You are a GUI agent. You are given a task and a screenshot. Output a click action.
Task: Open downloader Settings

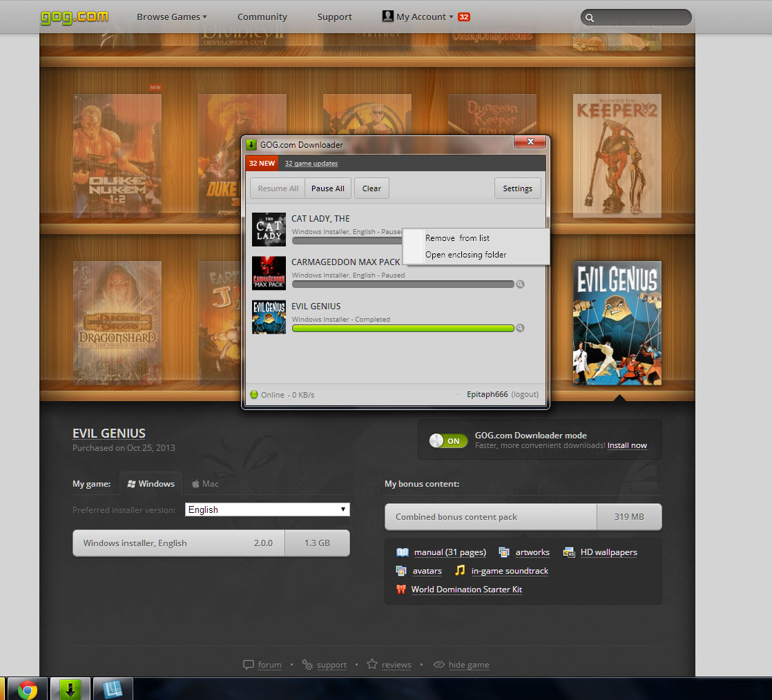(x=517, y=188)
